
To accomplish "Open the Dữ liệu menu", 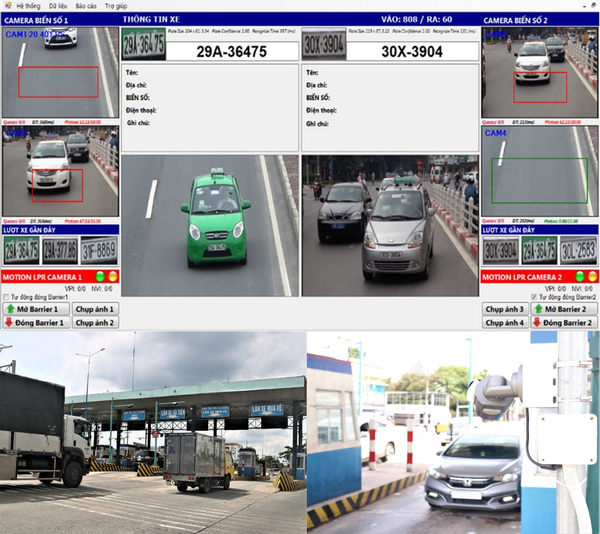I will coord(57,5).
